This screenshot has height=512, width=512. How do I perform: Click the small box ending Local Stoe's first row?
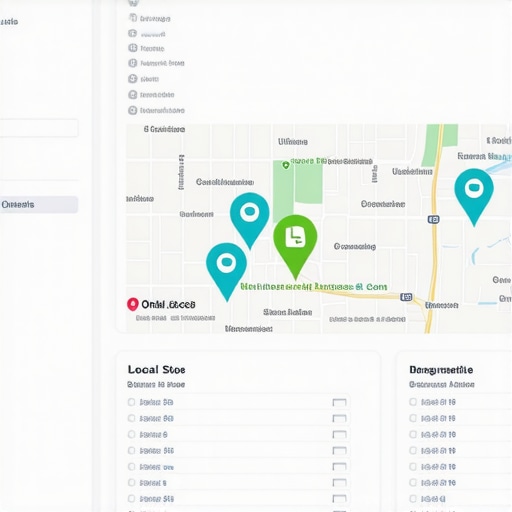pos(339,403)
